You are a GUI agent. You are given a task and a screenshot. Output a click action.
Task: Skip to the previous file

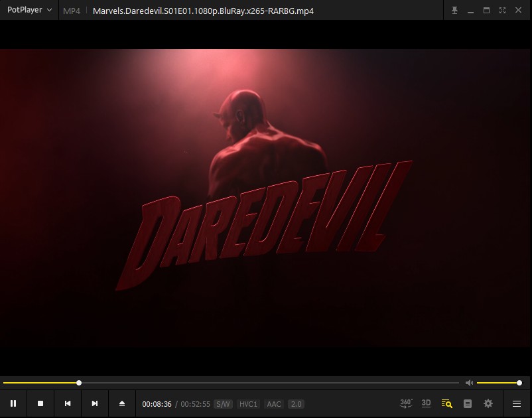point(68,403)
